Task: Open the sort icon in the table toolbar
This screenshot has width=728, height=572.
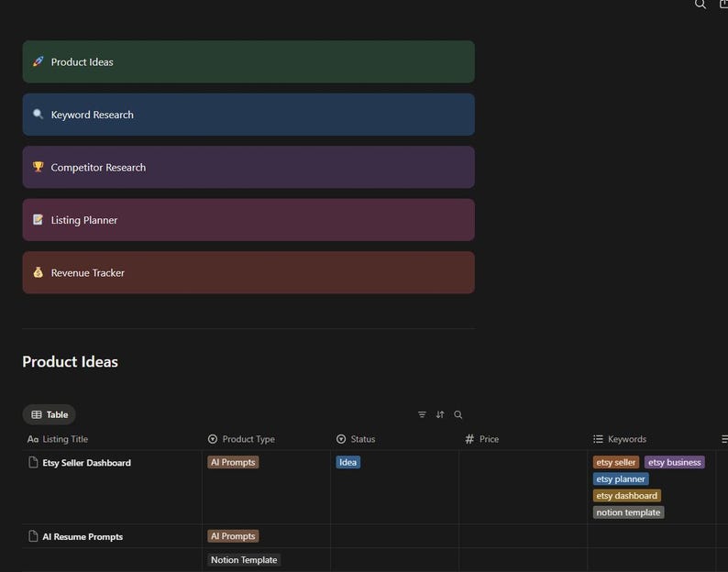Action: [x=440, y=414]
